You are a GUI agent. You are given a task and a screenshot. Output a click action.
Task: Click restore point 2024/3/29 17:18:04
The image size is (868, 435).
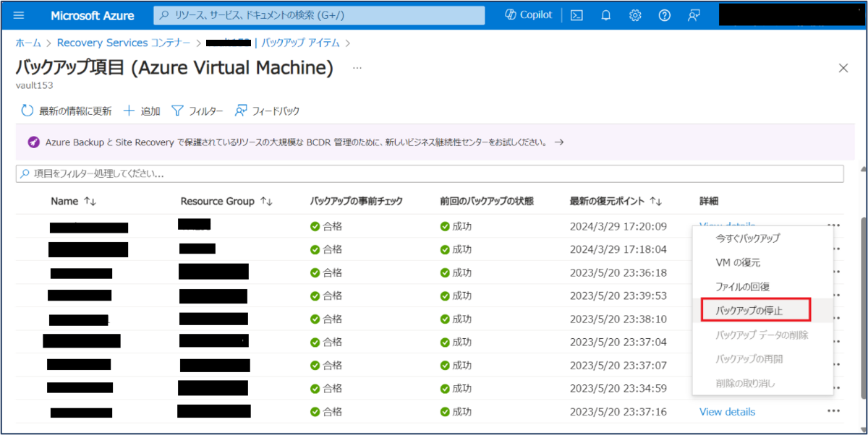click(x=618, y=249)
